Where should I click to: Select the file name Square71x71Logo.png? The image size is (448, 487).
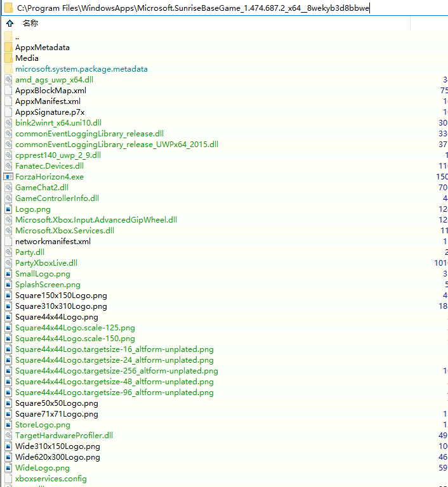click(56, 414)
